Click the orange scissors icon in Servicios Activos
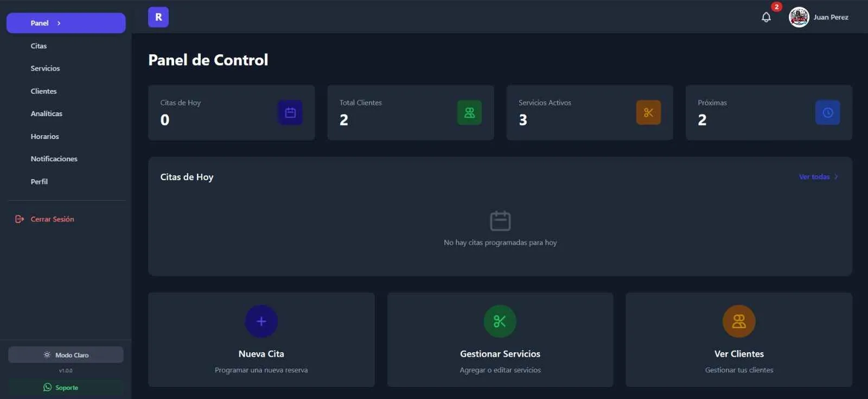Viewport: 868px width, 399px height. click(648, 113)
